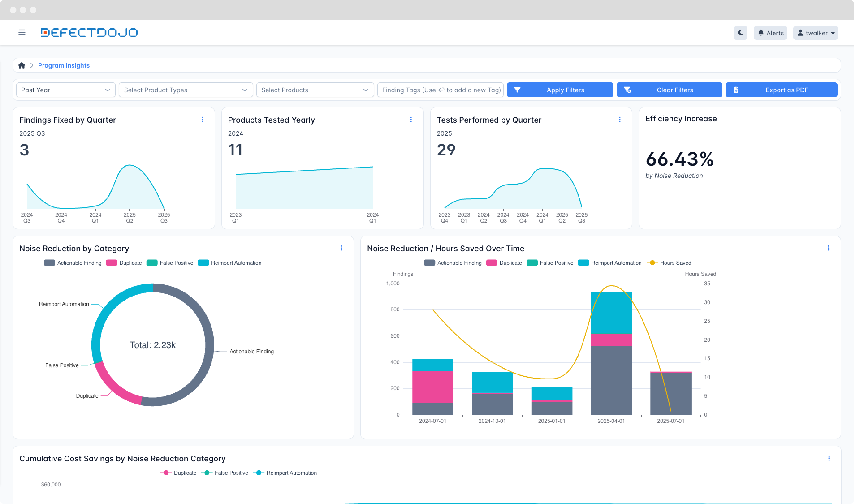Click the 2024-07-01 stacked bar
The image size is (854, 504).
pos(433,387)
